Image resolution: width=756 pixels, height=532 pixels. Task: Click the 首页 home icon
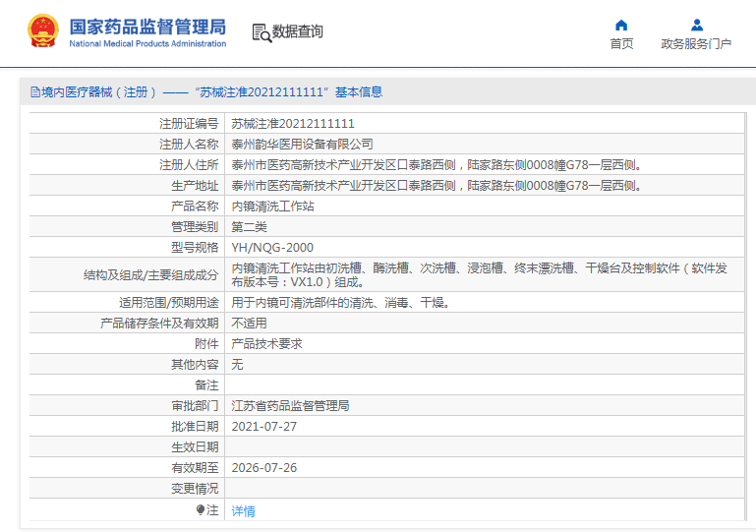point(621,26)
